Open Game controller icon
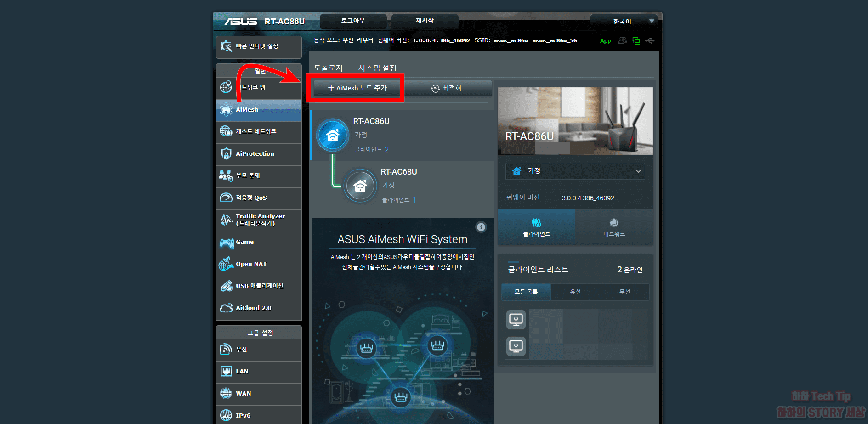 tap(227, 242)
